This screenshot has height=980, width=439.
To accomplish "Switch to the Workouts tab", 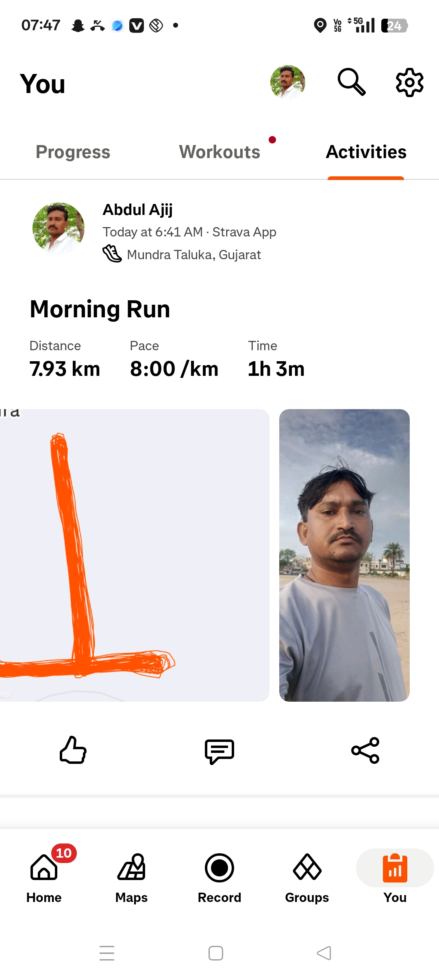I will [x=220, y=152].
